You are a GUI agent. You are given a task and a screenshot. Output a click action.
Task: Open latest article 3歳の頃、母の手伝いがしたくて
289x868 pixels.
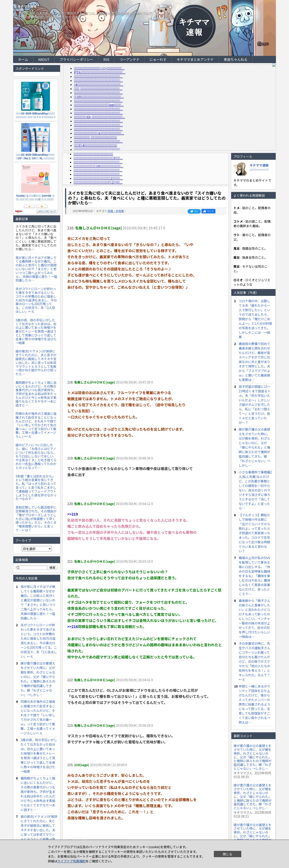point(36,331)
